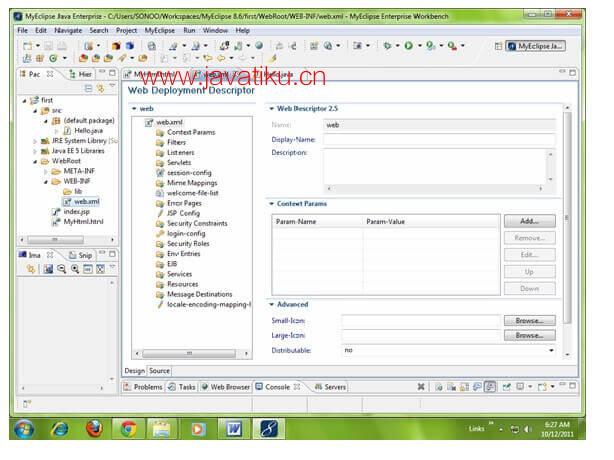Switch to the Problems tab
Viewport: 614px width, 460px height.
(x=143, y=387)
